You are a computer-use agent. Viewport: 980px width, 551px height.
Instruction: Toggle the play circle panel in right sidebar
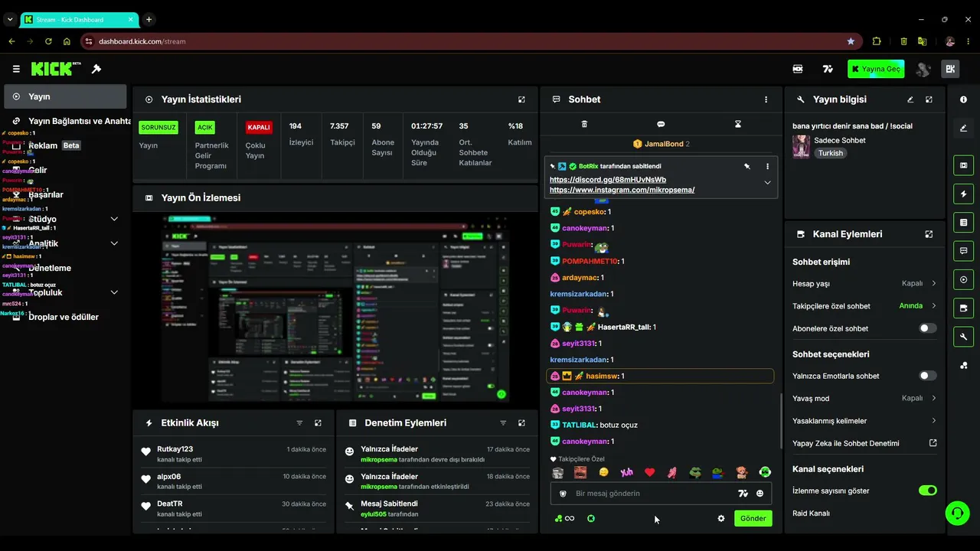pos(963,279)
